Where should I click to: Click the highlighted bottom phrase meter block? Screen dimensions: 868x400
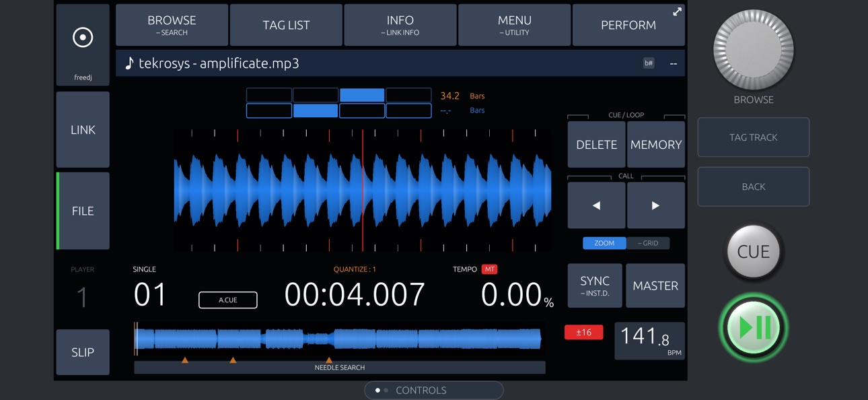[316, 110]
